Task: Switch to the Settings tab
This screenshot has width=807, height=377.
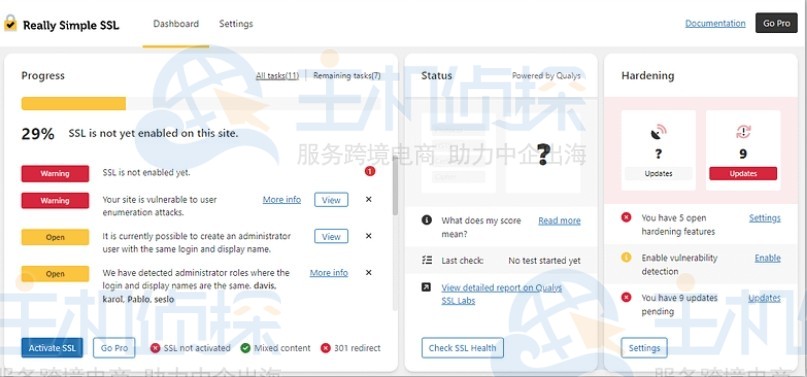Action: 236,24
